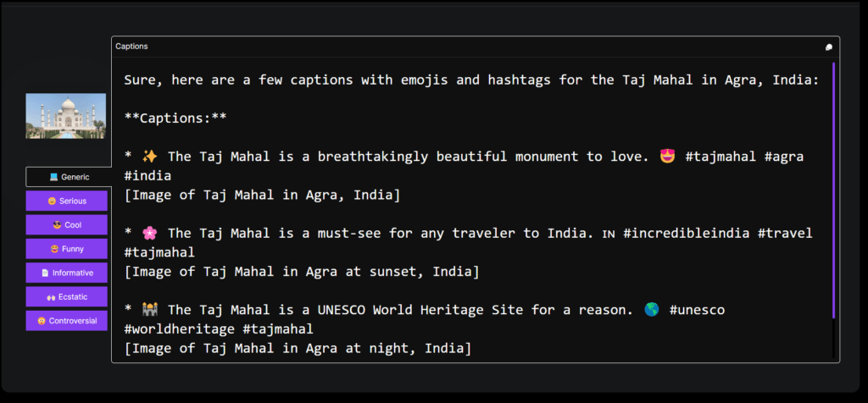868x403 pixels.
Task: Click the globe emoji before #unesco
Action: [650, 310]
